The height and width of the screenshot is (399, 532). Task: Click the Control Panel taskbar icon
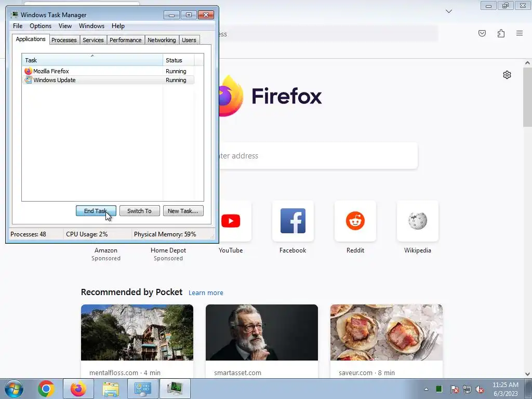pos(142,389)
